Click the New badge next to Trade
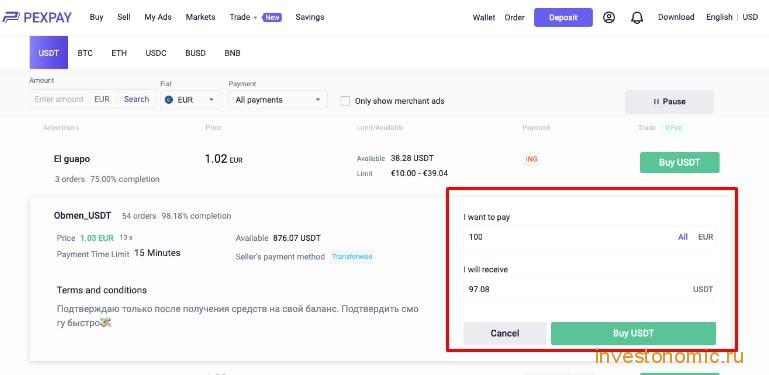The width and height of the screenshot is (769, 375). click(272, 17)
